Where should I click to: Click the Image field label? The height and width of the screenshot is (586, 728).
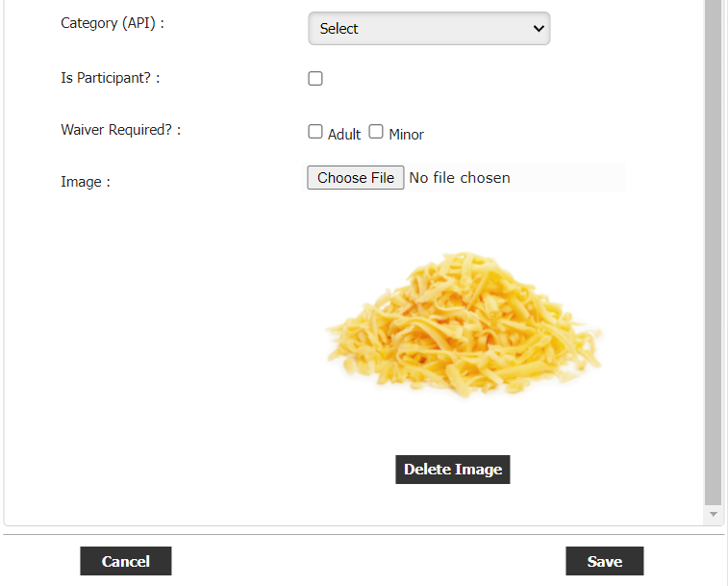[x=86, y=182]
